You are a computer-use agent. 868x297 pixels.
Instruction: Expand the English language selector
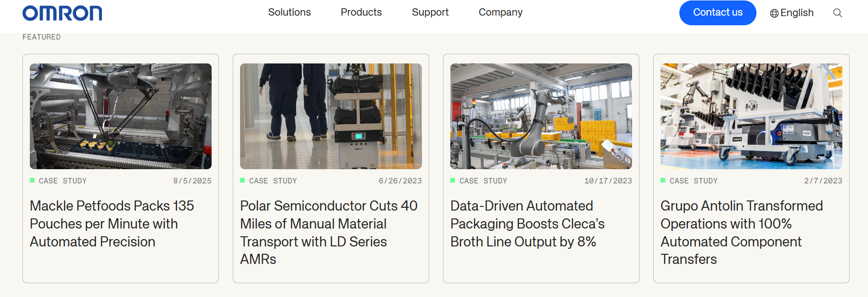797,13
